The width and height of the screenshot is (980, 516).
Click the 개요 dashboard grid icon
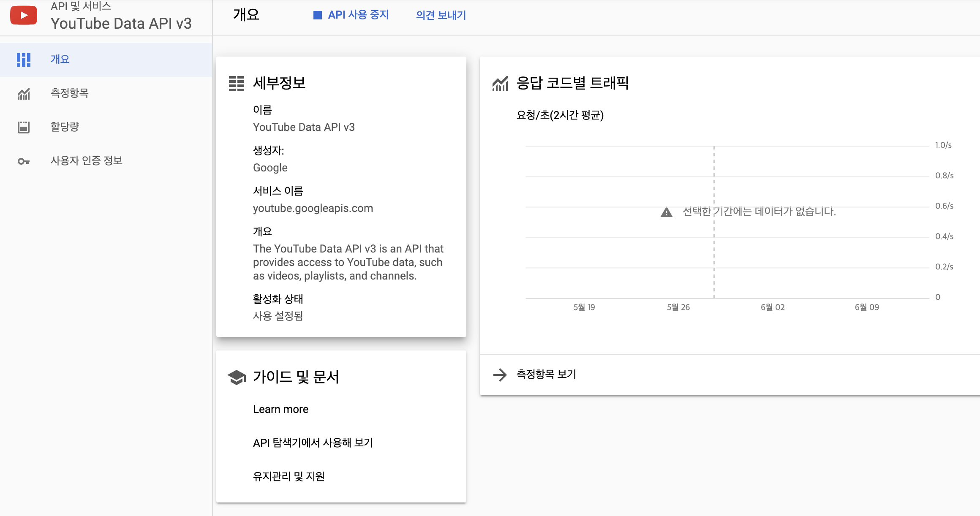point(24,60)
